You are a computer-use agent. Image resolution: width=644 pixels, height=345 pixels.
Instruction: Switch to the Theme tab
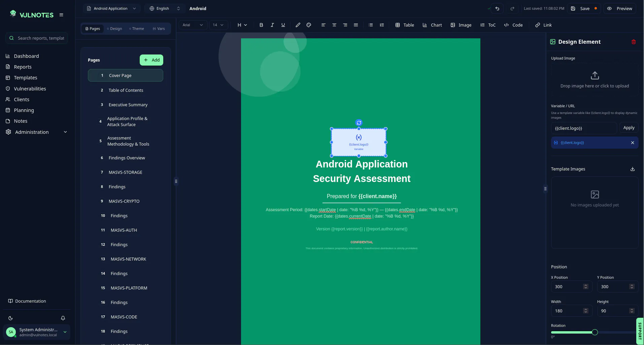[137, 29]
